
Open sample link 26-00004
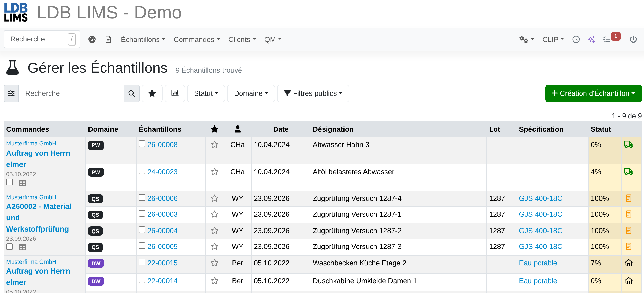(x=162, y=231)
